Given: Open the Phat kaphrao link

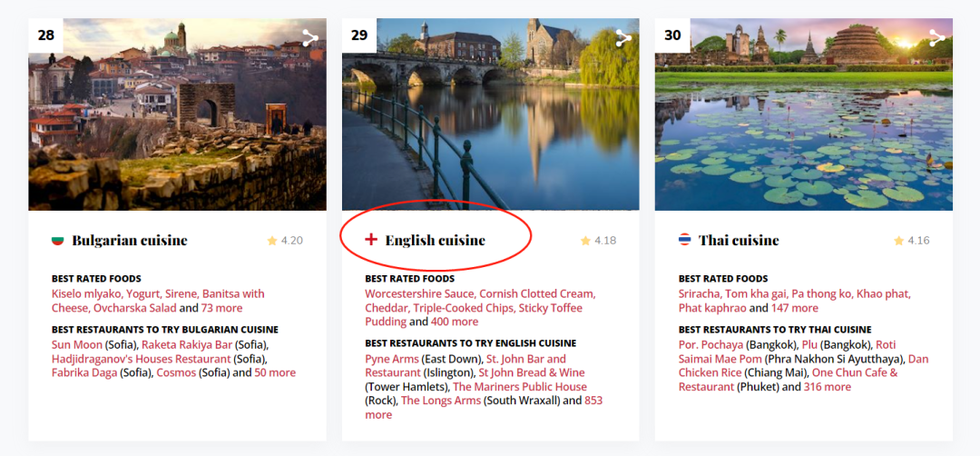Looking at the screenshot, I should (712, 308).
